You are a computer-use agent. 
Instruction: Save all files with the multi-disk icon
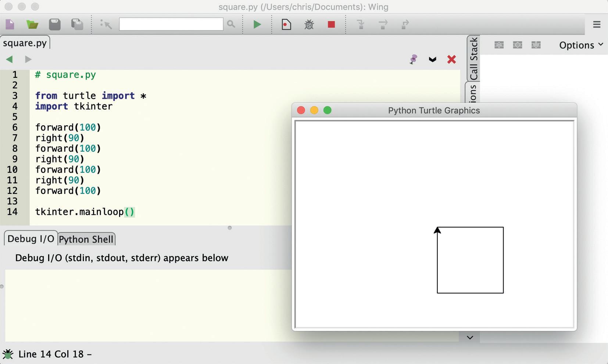coord(77,25)
